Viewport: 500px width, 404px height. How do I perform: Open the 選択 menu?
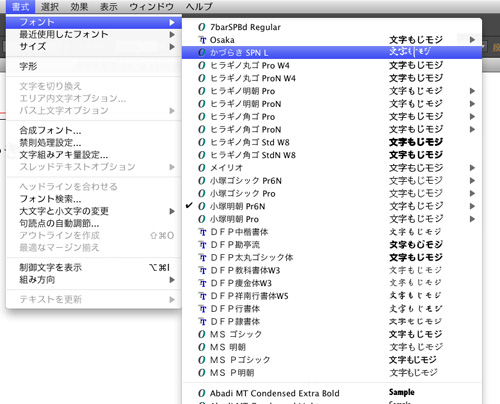50,6
